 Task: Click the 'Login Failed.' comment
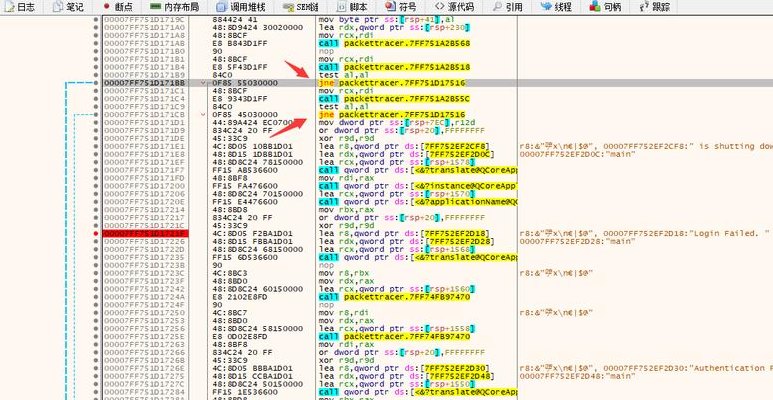click(645, 233)
